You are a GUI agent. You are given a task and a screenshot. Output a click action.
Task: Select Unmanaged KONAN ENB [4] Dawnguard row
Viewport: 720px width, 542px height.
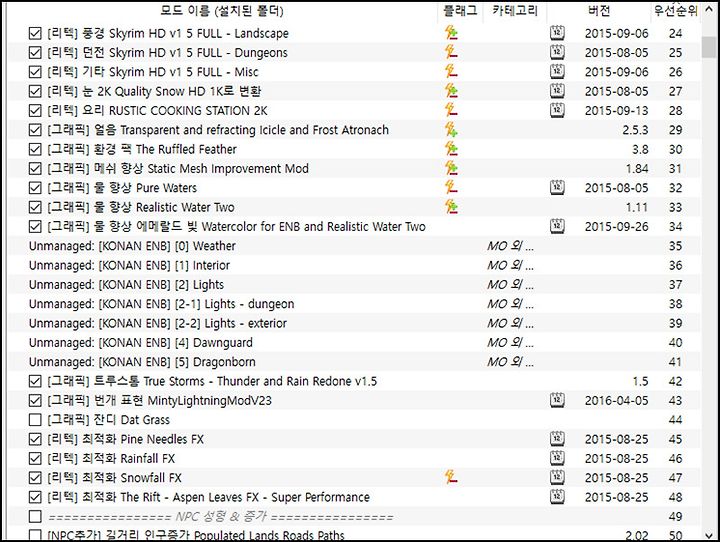coord(354,342)
